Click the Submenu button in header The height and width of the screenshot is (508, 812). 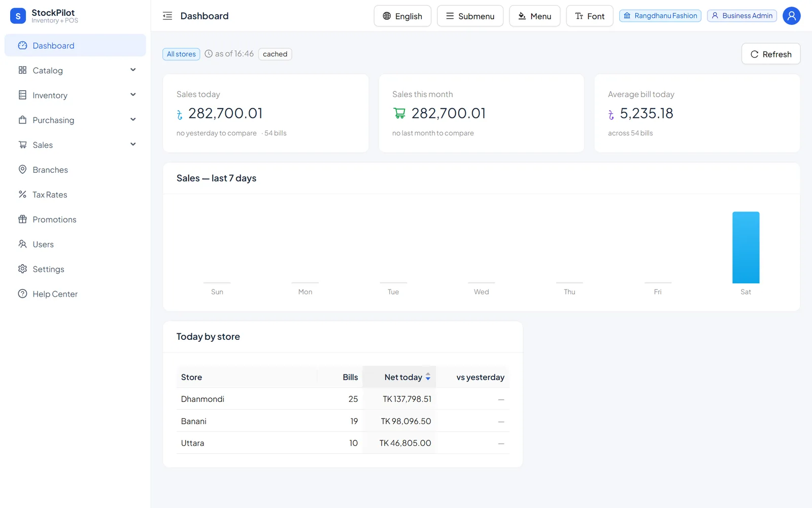(470, 16)
